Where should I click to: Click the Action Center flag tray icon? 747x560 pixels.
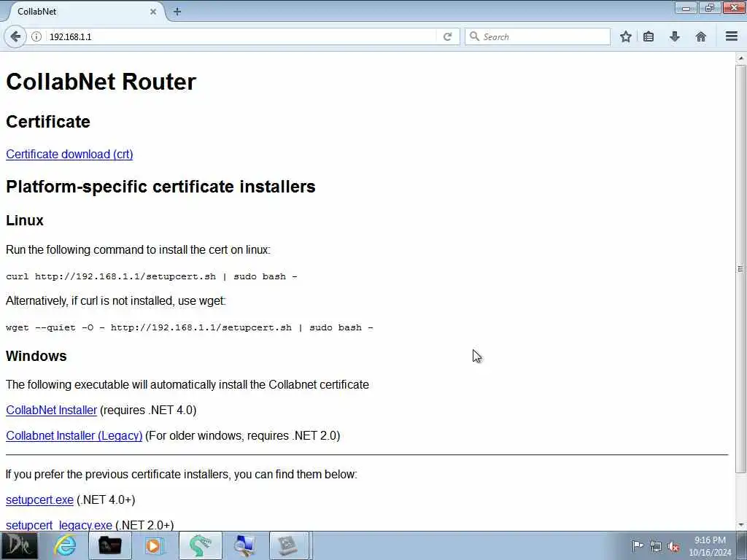coord(638,545)
